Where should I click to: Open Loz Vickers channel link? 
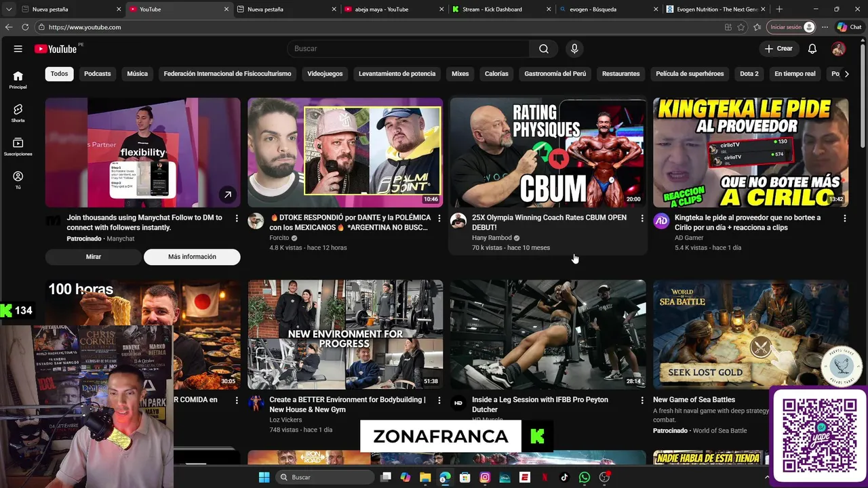click(287, 420)
